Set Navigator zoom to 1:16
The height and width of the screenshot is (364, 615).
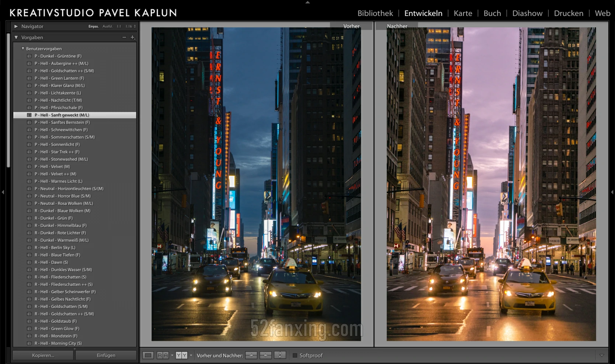pyautogui.click(x=129, y=26)
